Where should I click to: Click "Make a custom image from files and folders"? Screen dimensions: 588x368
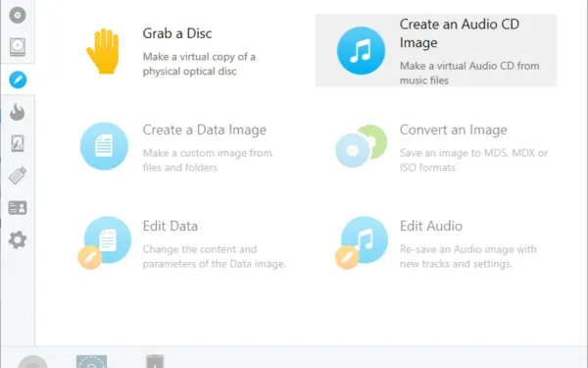pos(207,160)
